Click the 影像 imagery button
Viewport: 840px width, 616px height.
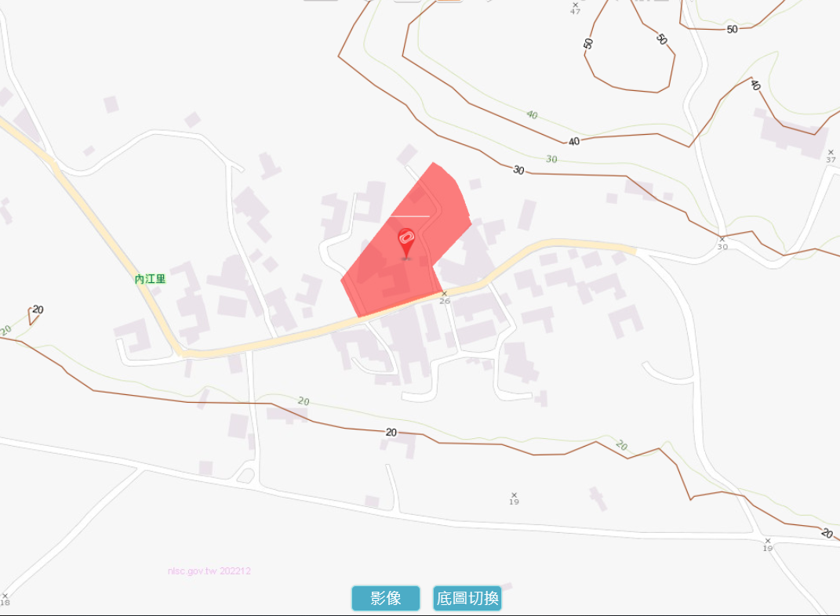(386, 598)
